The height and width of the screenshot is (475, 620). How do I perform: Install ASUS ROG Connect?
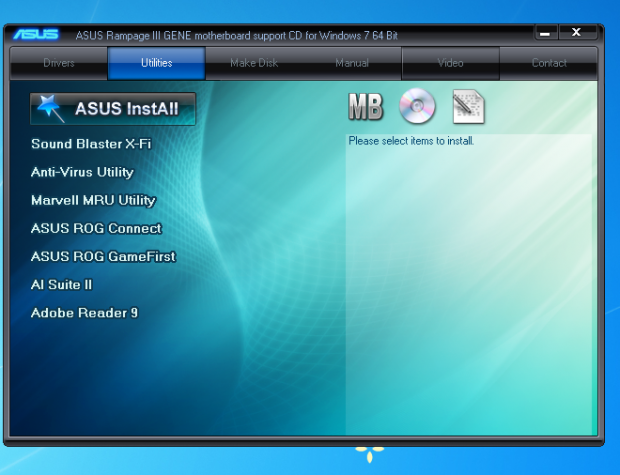[x=96, y=228]
